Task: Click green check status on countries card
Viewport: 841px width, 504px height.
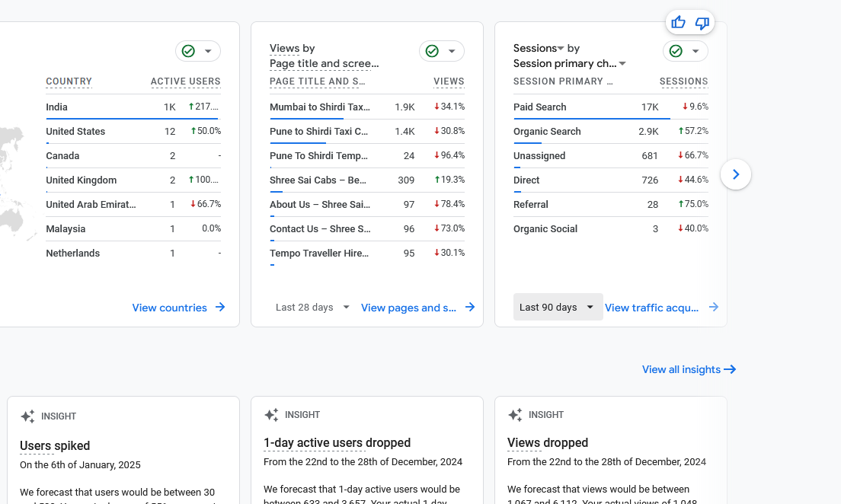Action: click(188, 51)
